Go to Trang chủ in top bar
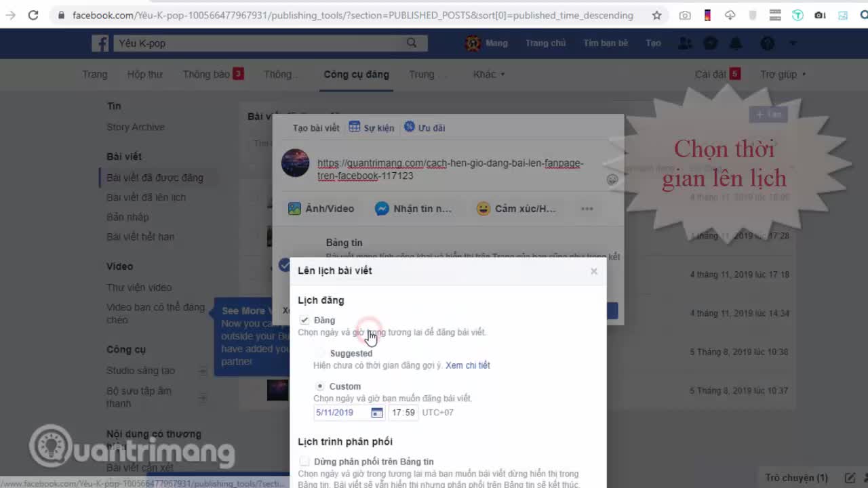This screenshot has height=488, width=868. [545, 43]
